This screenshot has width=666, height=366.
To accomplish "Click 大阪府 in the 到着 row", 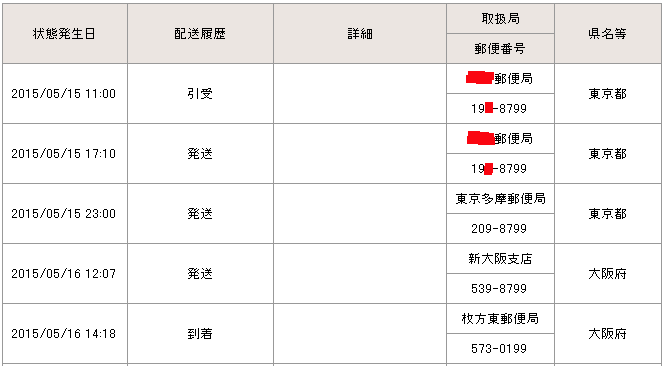I will point(608,333).
